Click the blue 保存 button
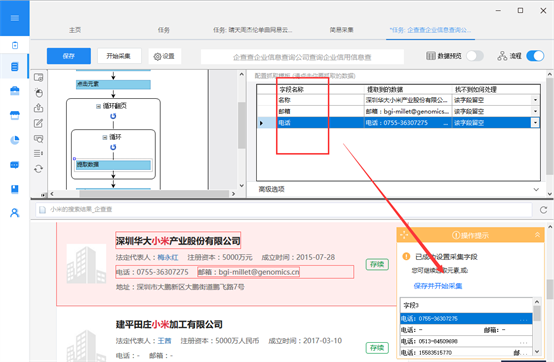 69,56
